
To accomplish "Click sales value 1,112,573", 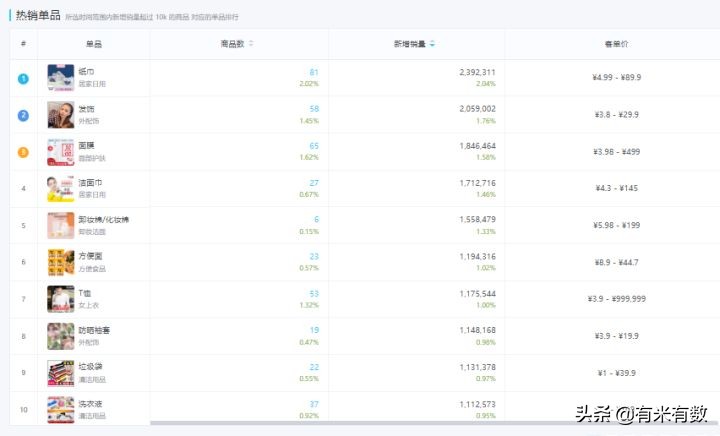I will tap(478, 404).
